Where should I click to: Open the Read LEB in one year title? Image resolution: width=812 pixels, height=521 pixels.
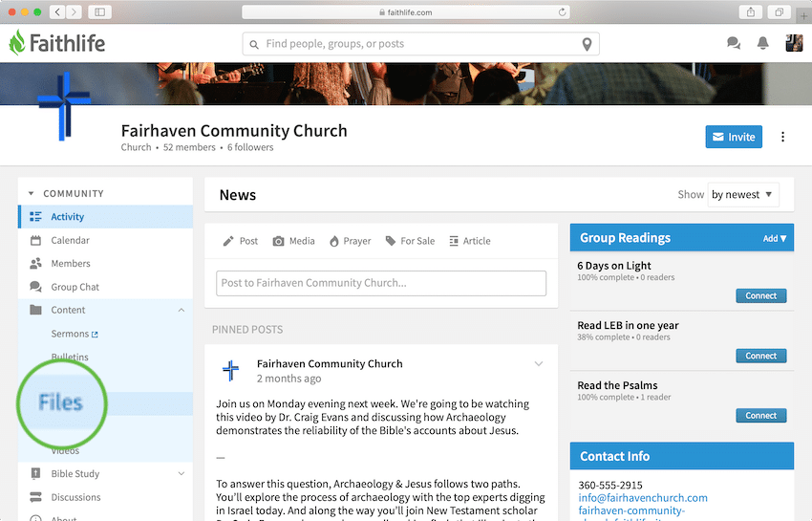click(628, 325)
